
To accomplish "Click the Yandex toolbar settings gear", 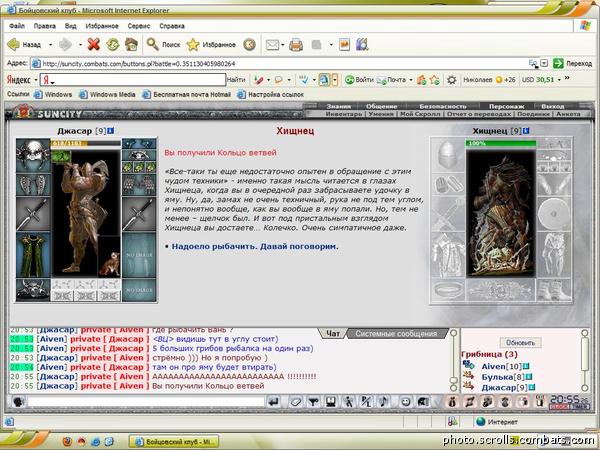I will coord(452,80).
